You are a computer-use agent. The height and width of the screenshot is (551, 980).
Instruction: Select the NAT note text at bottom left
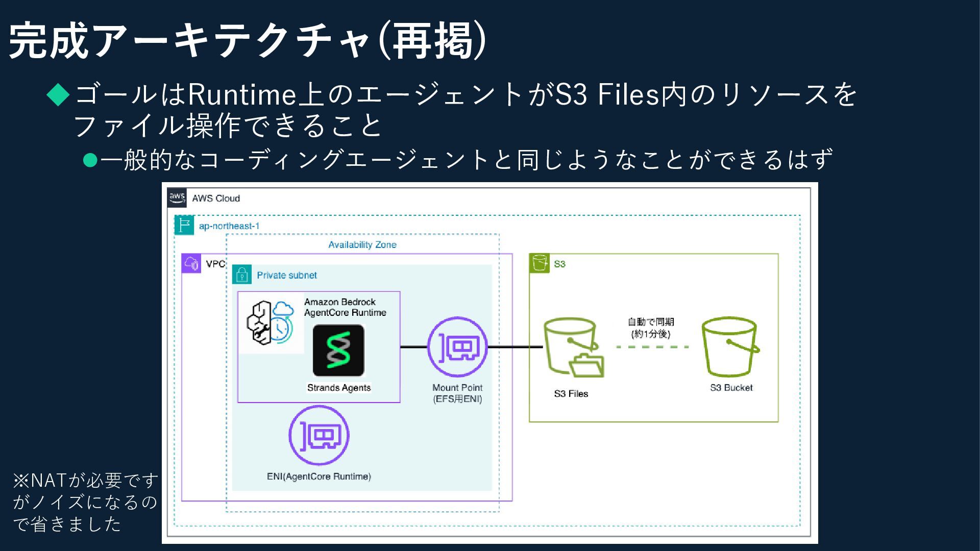tap(85, 502)
